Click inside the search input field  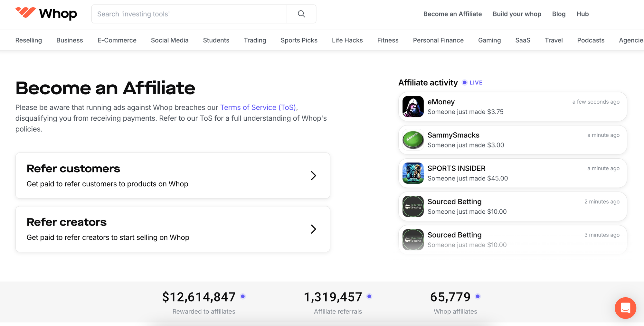(189, 14)
